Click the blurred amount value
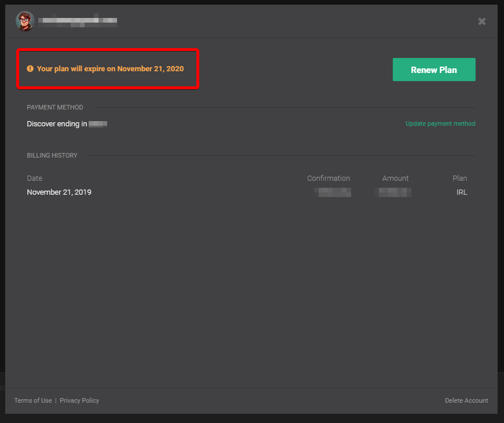Viewport: 504px width, 423px height. click(x=393, y=192)
